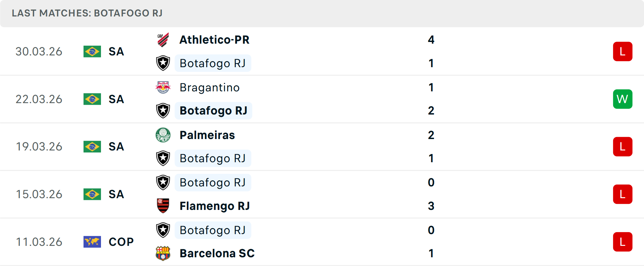Click the Athletico-PR club crest
Viewport: 644px width, 266px height.
(163, 40)
